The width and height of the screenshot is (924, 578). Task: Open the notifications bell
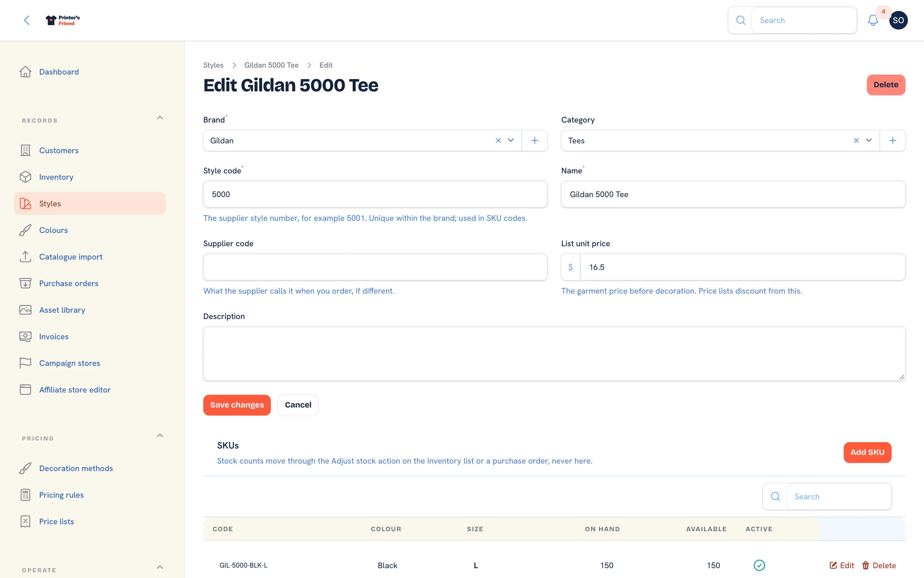click(873, 20)
